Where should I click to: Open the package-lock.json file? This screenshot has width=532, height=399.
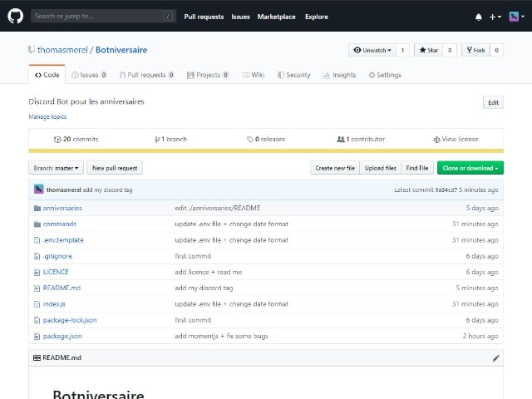70,320
